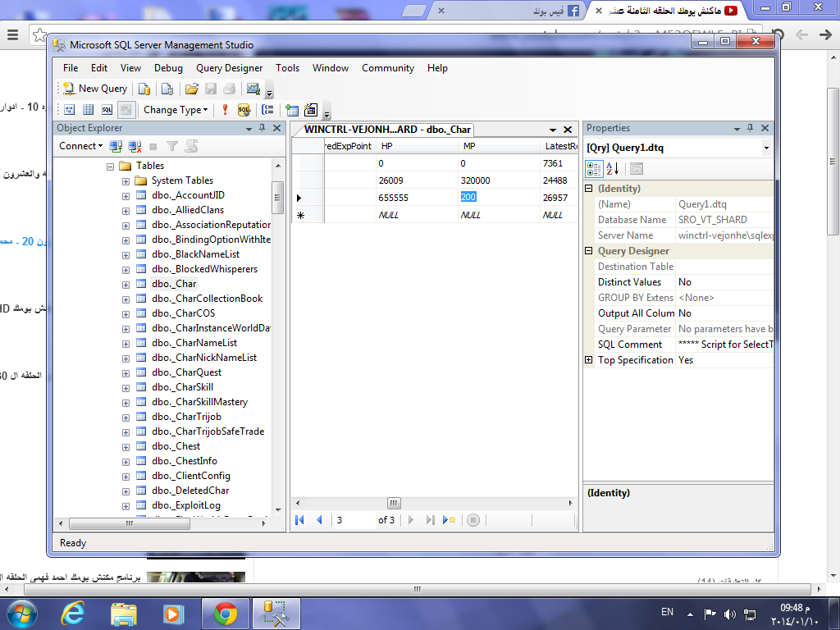Move to first row navigation icon

(x=300, y=519)
